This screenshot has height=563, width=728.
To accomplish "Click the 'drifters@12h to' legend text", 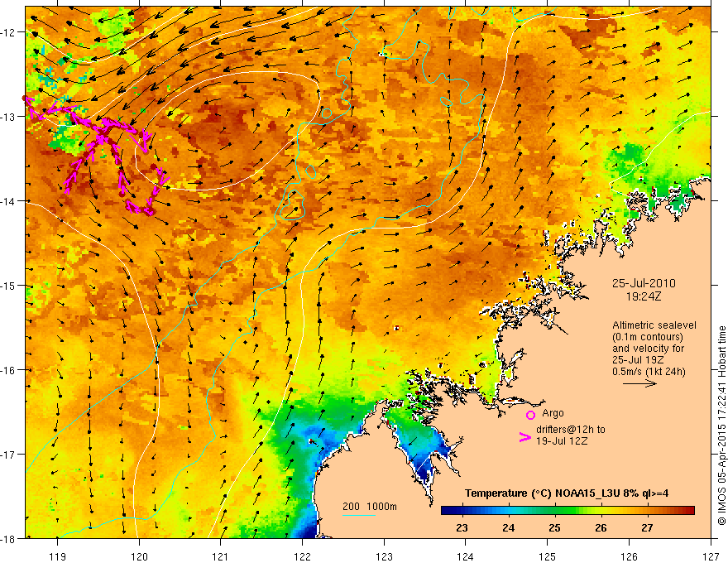I will click(x=571, y=430).
